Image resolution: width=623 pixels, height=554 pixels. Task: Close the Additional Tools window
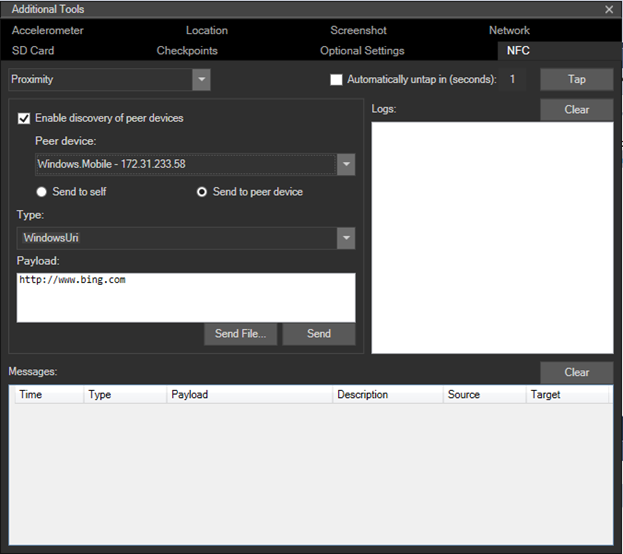coord(609,9)
